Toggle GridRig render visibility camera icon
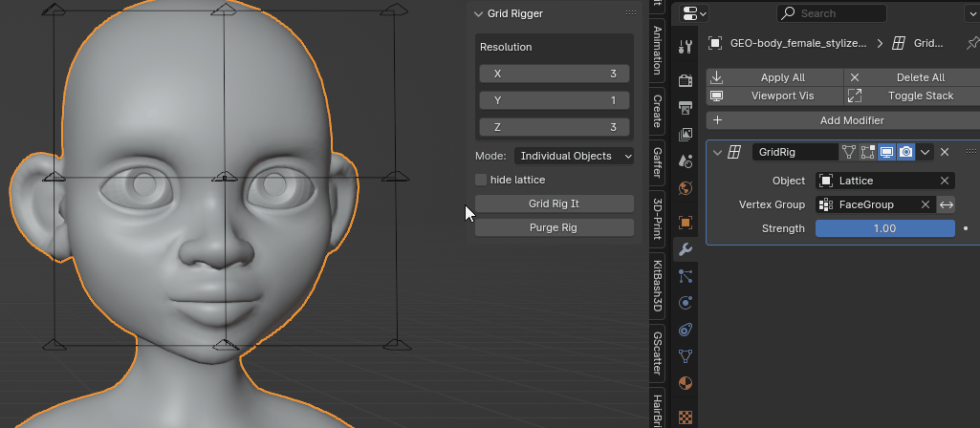Image resolution: width=980 pixels, height=428 pixels. (905, 152)
